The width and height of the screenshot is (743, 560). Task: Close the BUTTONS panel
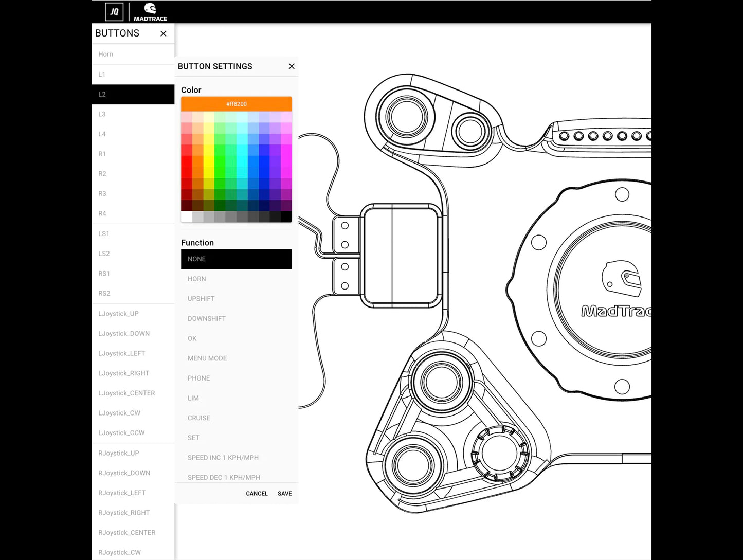pos(163,33)
